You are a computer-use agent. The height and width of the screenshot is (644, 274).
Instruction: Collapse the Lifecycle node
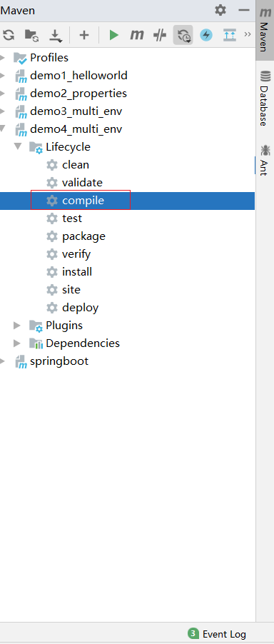(17, 146)
